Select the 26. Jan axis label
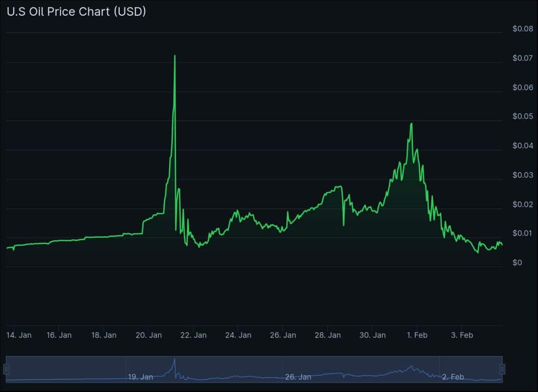The width and height of the screenshot is (538, 392). pyautogui.click(x=284, y=335)
